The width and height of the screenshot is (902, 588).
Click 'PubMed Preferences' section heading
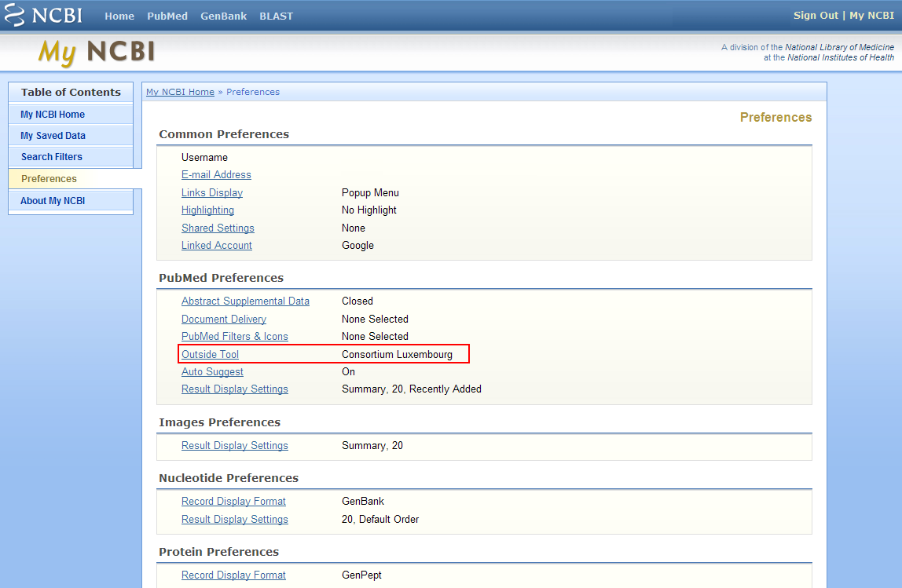pyautogui.click(x=221, y=278)
